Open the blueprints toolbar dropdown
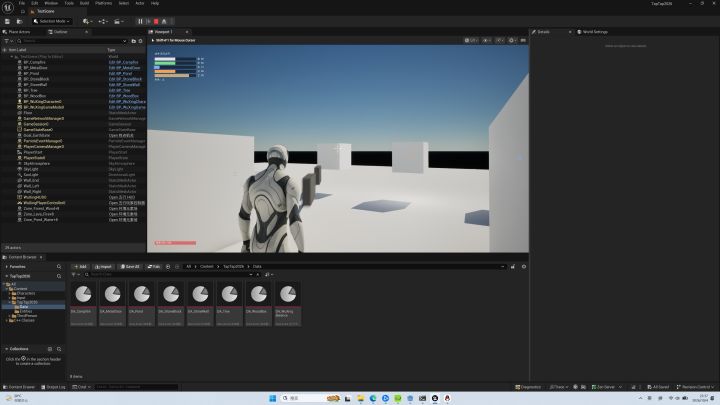 (x=103, y=21)
